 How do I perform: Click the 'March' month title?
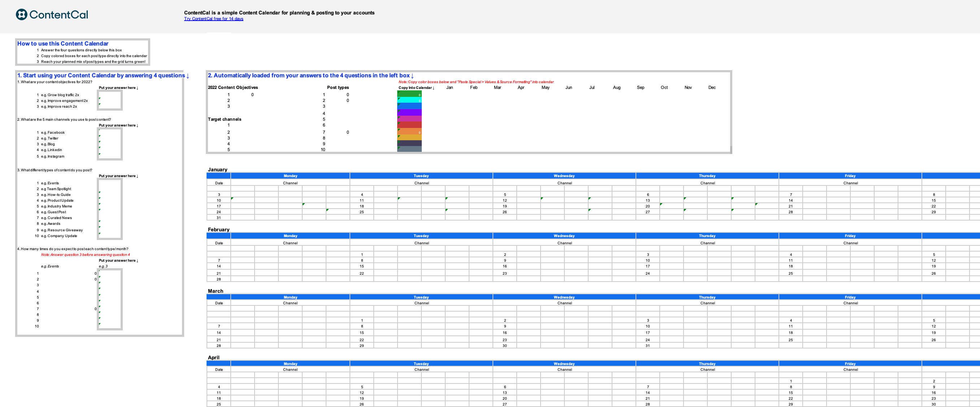coord(215,291)
